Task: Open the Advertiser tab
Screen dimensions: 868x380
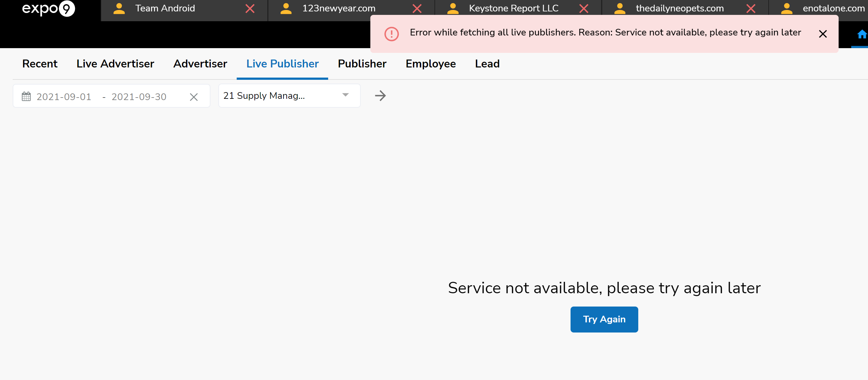Action: [x=200, y=64]
